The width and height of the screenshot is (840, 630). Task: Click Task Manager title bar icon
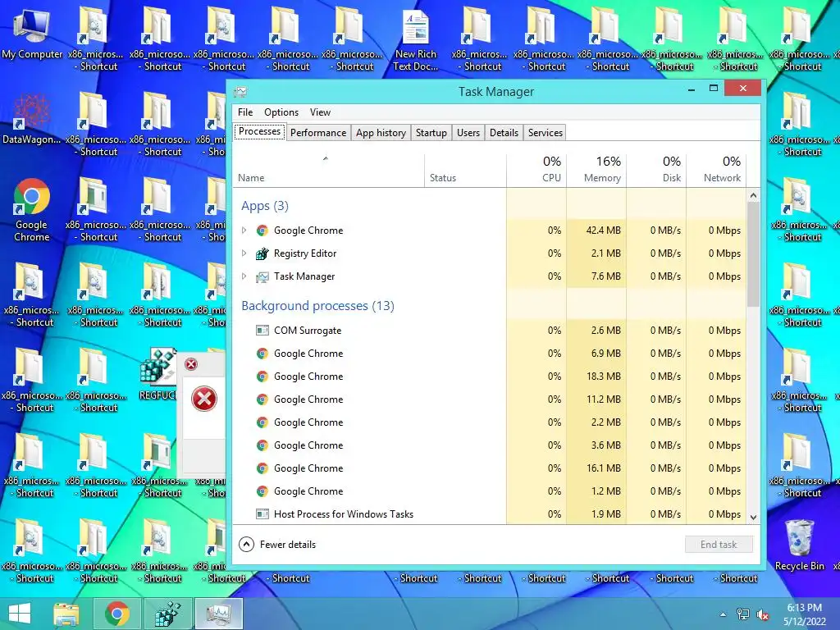coord(240,92)
